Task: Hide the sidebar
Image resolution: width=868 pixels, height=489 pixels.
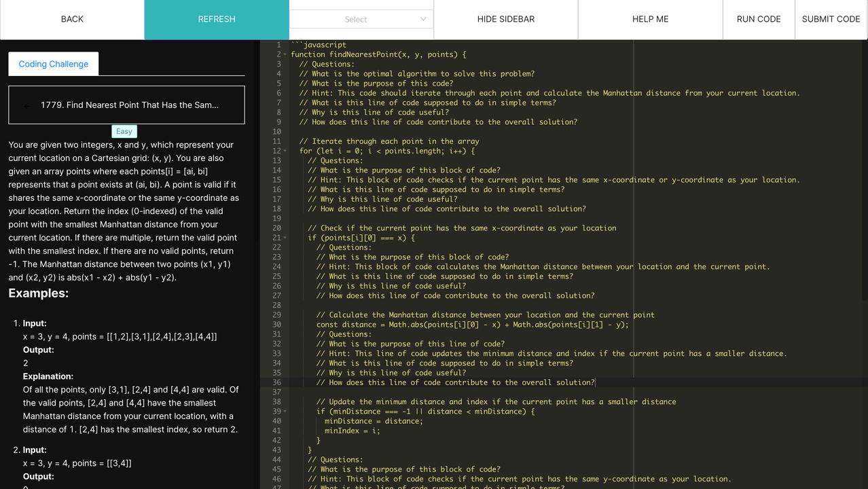Action: click(505, 19)
